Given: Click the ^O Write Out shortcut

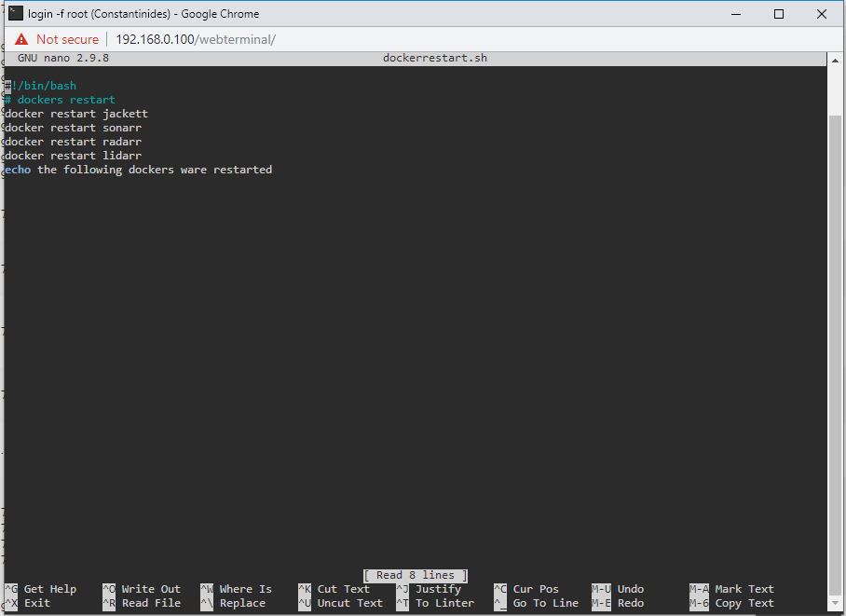Looking at the screenshot, I should click(x=142, y=589).
